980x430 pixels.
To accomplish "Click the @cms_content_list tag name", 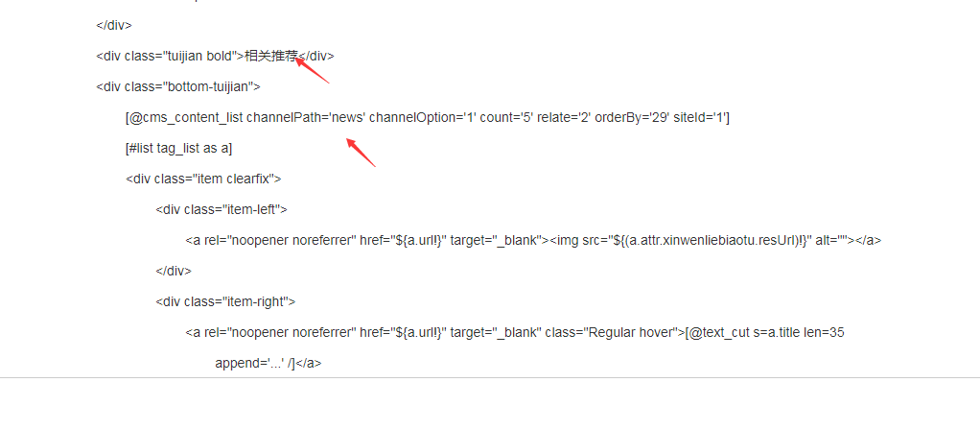I will point(186,117).
